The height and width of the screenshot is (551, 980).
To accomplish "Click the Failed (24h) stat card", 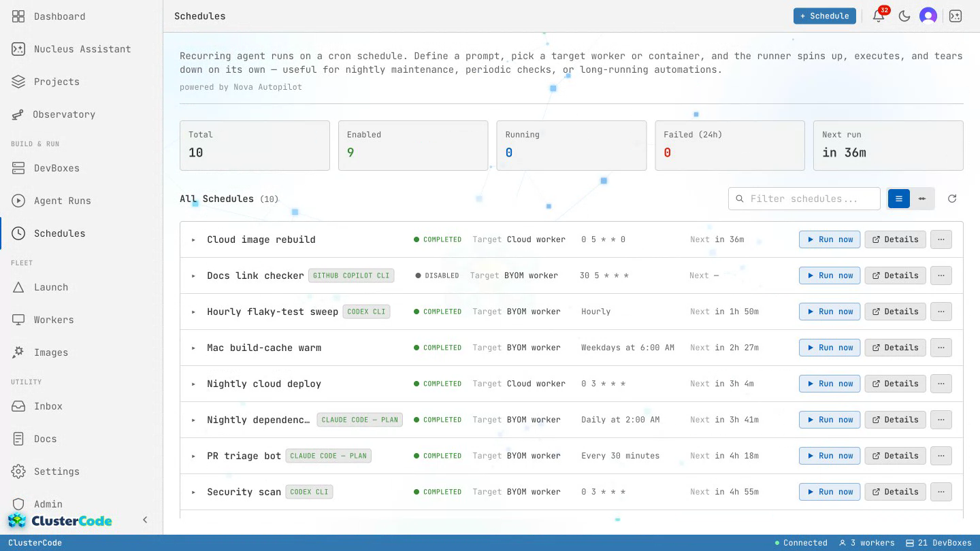I will tap(730, 146).
